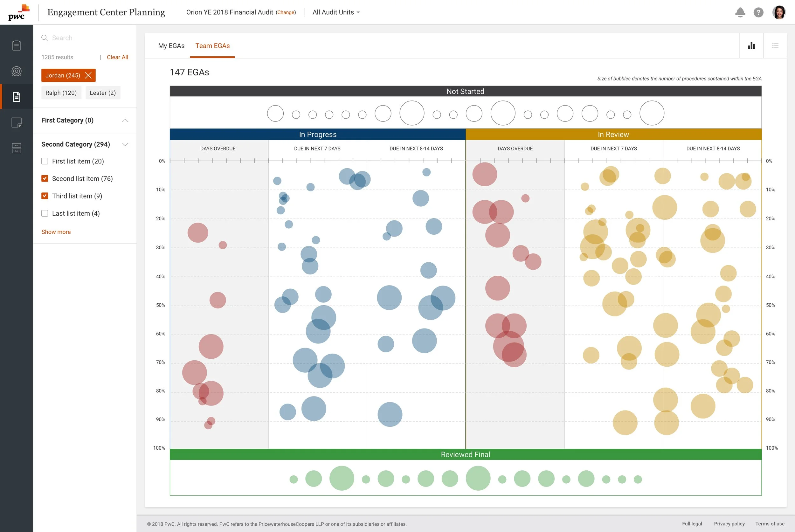Screen dimensions: 795x532
Task: Click In Progress DUE IN NEXT 7 DAYS header
Action: 317,149
